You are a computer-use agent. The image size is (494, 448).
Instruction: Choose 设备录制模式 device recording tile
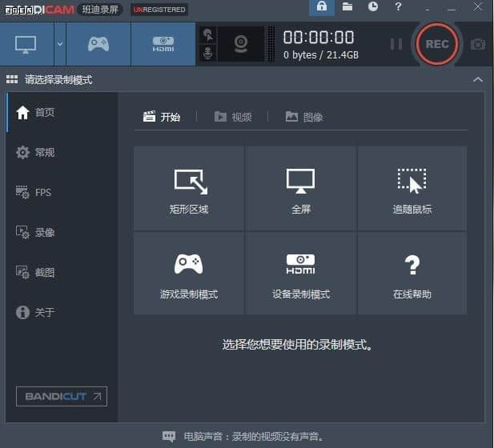[x=300, y=274]
